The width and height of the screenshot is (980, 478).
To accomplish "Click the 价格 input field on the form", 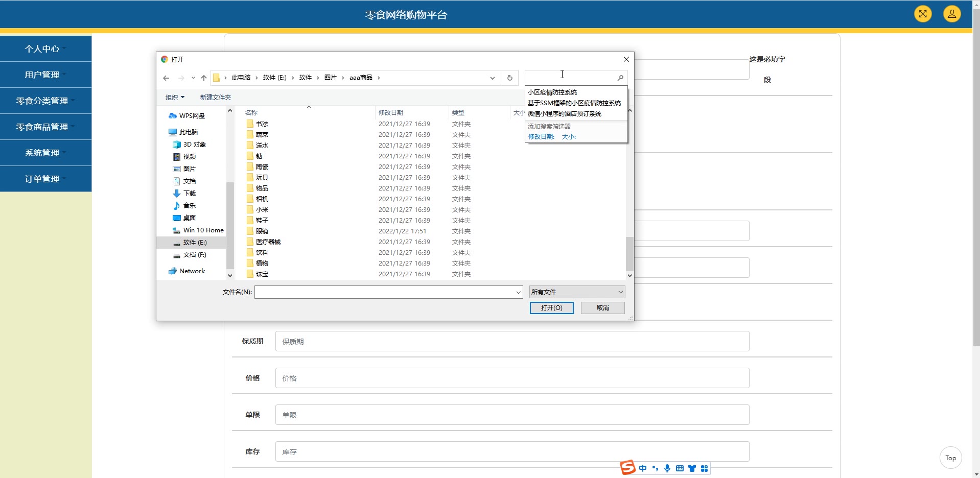I will coord(512,378).
